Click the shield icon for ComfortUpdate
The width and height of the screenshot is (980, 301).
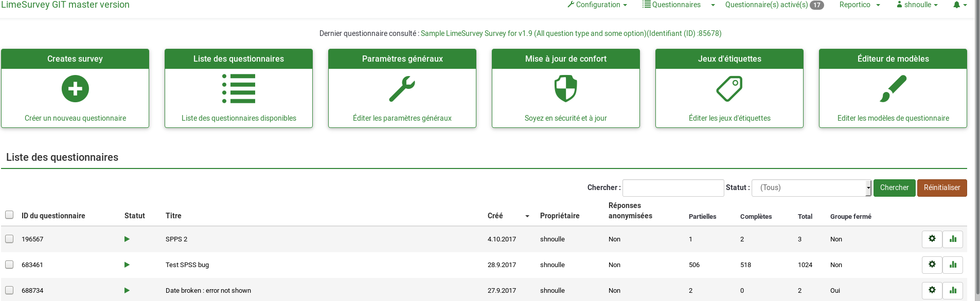[565, 89]
